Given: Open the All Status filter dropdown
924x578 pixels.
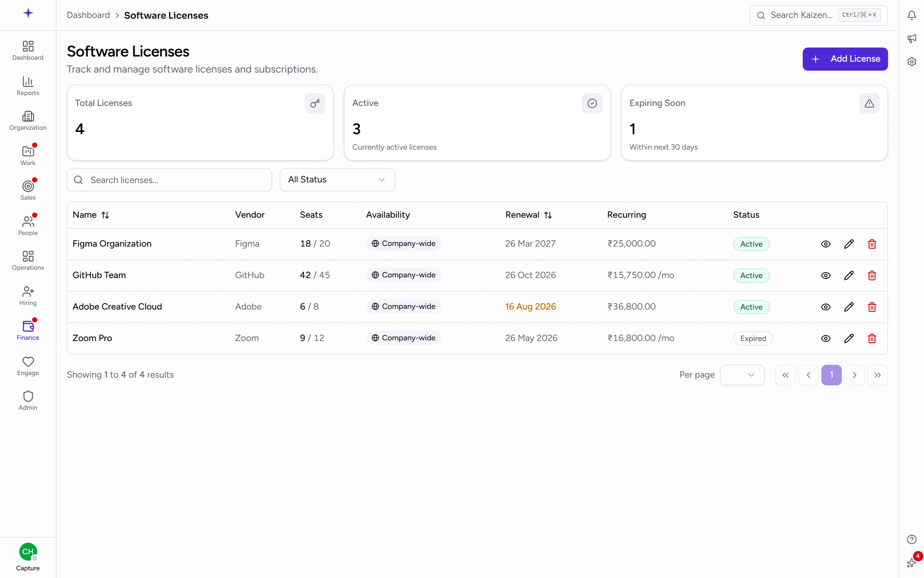Looking at the screenshot, I should coord(337,180).
